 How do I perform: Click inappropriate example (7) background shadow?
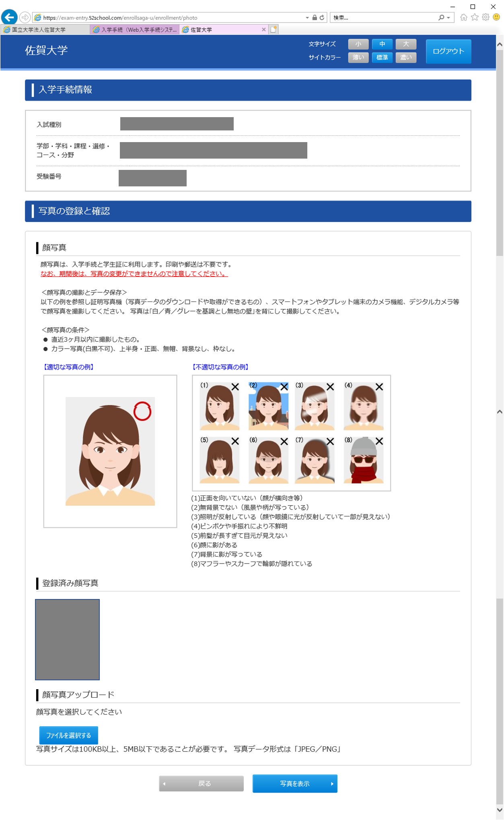click(x=315, y=460)
